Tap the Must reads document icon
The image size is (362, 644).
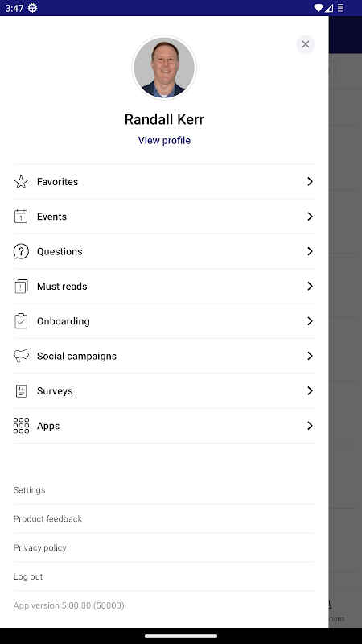pos(21,287)
